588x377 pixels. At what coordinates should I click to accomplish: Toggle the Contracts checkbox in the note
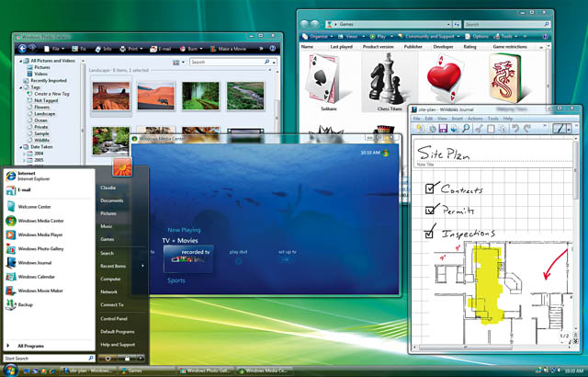(429, 189)
